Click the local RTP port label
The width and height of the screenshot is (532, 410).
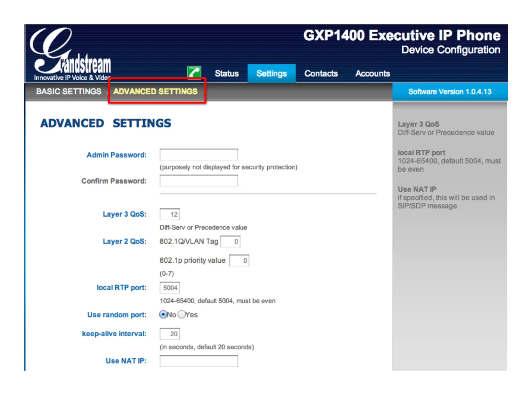(x=122, y=288)
